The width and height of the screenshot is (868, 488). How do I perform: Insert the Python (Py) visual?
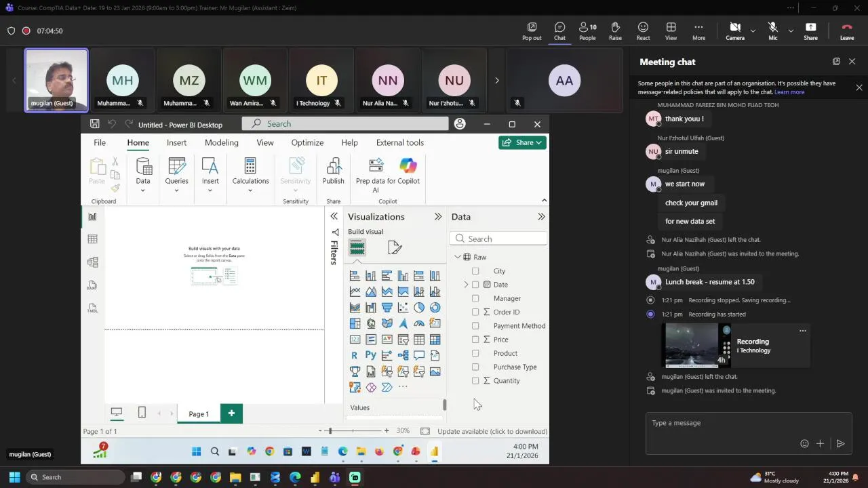click(371, 355)
